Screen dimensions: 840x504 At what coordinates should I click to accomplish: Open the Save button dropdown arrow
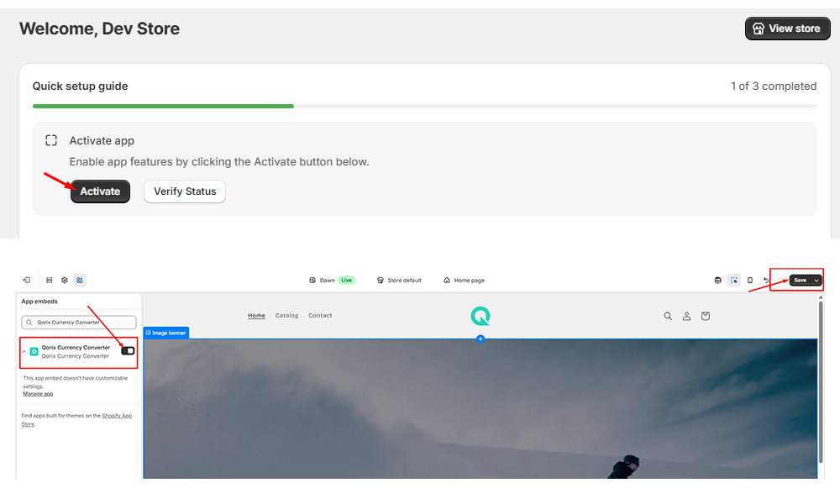pyautogui.click(x=816, y=280)
